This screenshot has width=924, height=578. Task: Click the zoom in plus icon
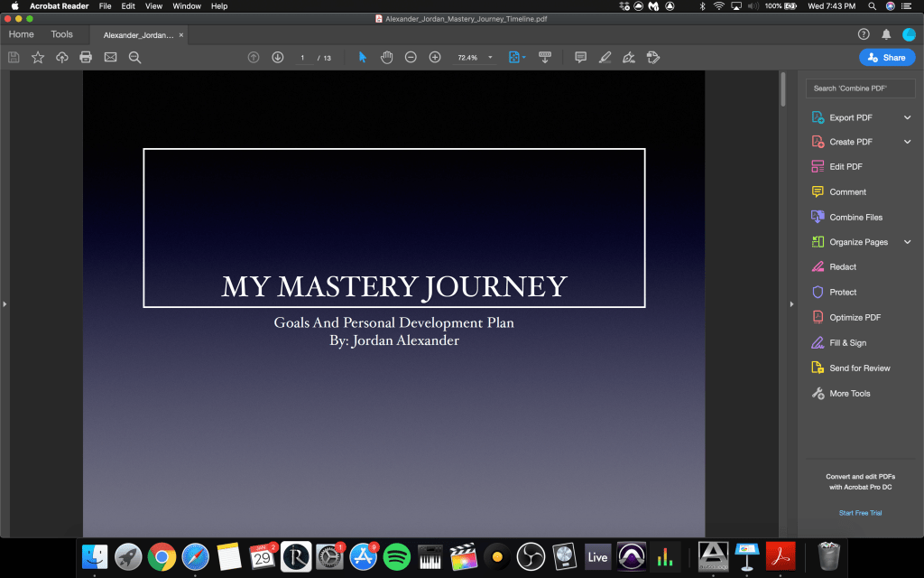point(435,57)
